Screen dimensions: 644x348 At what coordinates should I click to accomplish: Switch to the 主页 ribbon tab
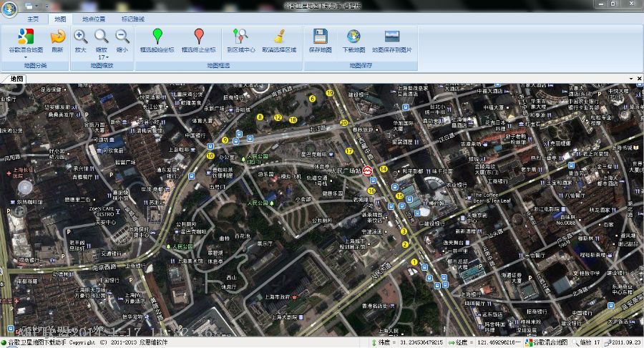(x=33, y=19)
